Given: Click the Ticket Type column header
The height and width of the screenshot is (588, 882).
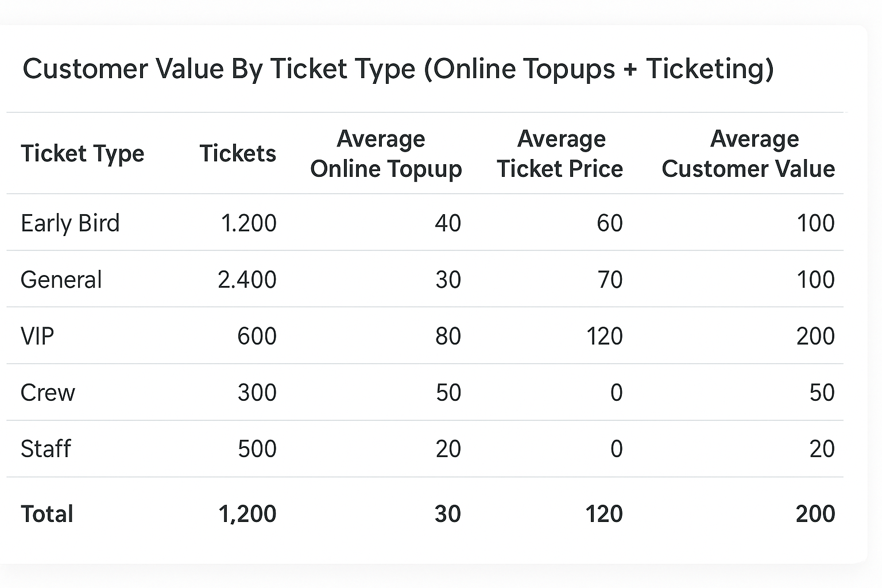Looking at the screenshot, I should pos(82,154).
